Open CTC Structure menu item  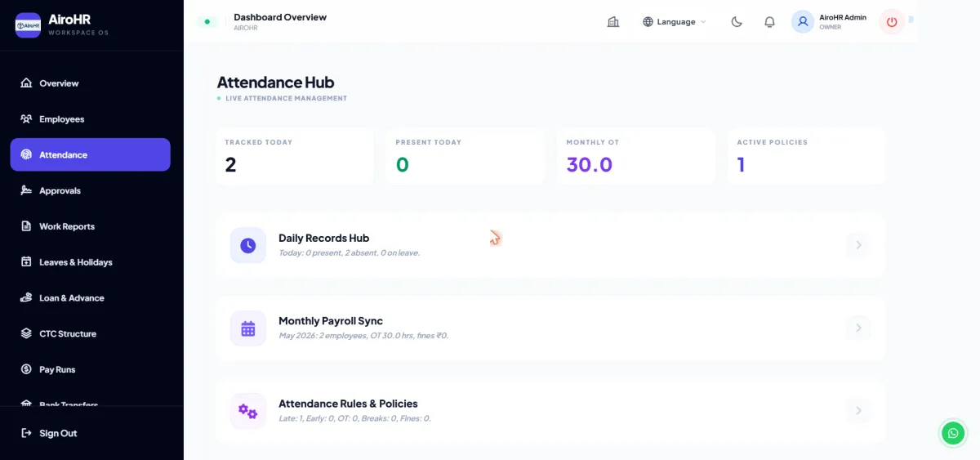click(90, 333)
